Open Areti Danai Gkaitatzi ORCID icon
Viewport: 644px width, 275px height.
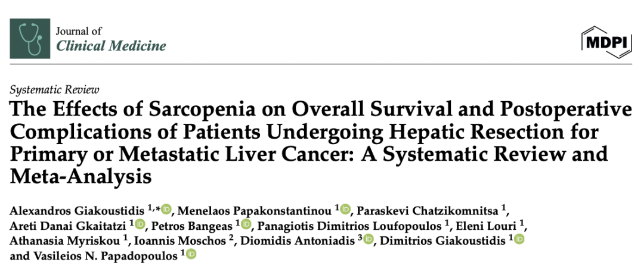(x=140, y=224)
